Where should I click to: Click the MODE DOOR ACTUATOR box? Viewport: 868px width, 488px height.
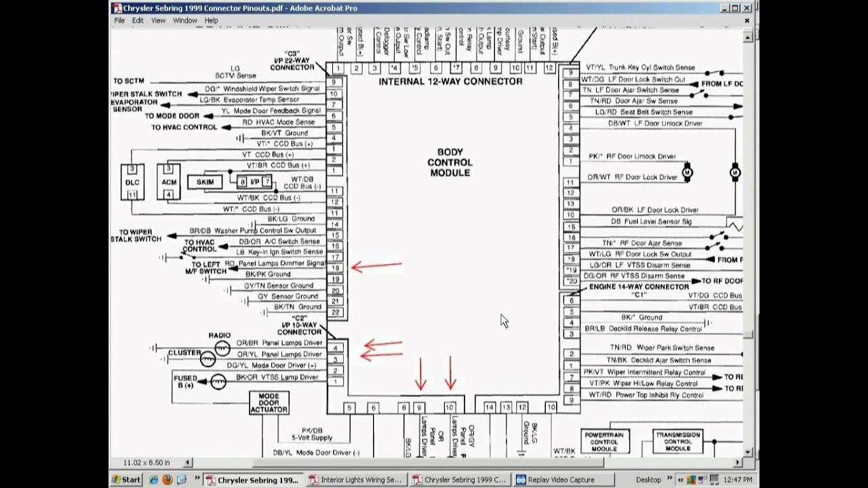click(x=269, y=403)
